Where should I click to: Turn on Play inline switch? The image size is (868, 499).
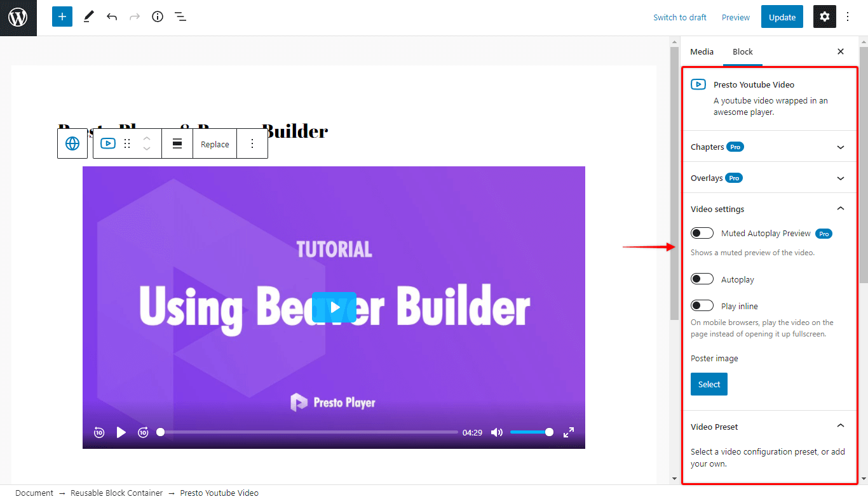pyautogui.click(x=702, y=305)
